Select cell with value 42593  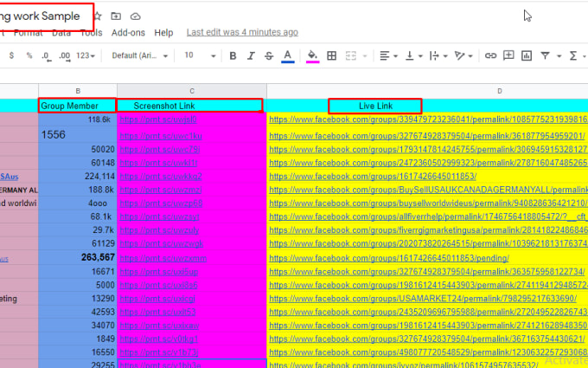coord(78,312)
